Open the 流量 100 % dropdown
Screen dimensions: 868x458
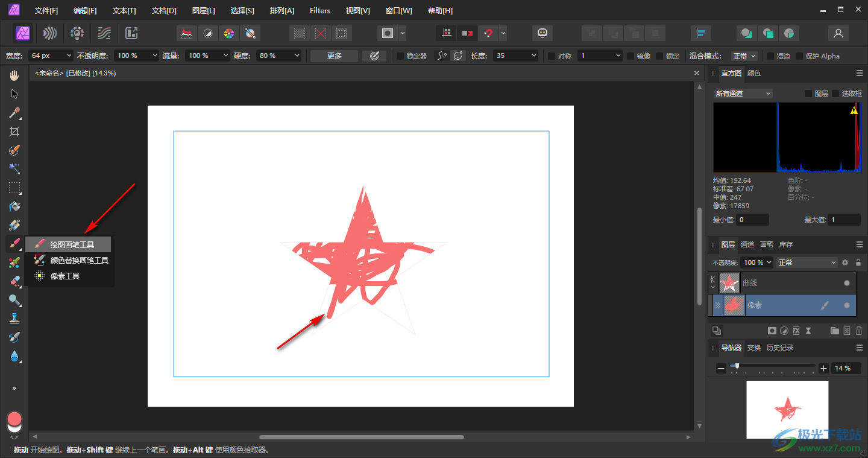coord(207,56)
